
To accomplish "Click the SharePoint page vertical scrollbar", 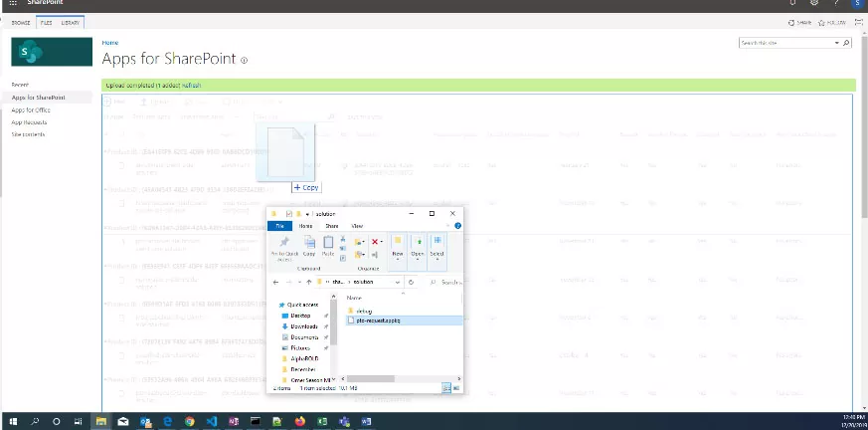I will (x=864, y=127).
